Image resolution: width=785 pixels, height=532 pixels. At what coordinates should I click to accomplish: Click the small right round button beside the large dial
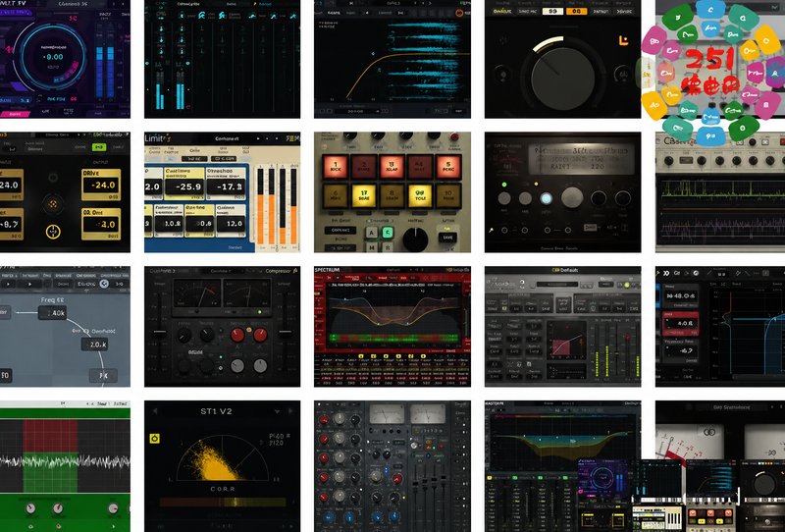tap(622, 76)
